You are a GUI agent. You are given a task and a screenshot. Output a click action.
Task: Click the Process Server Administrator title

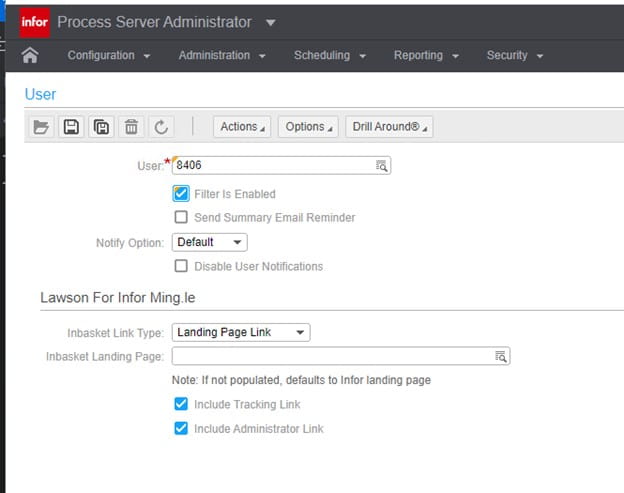coord(154,22)
